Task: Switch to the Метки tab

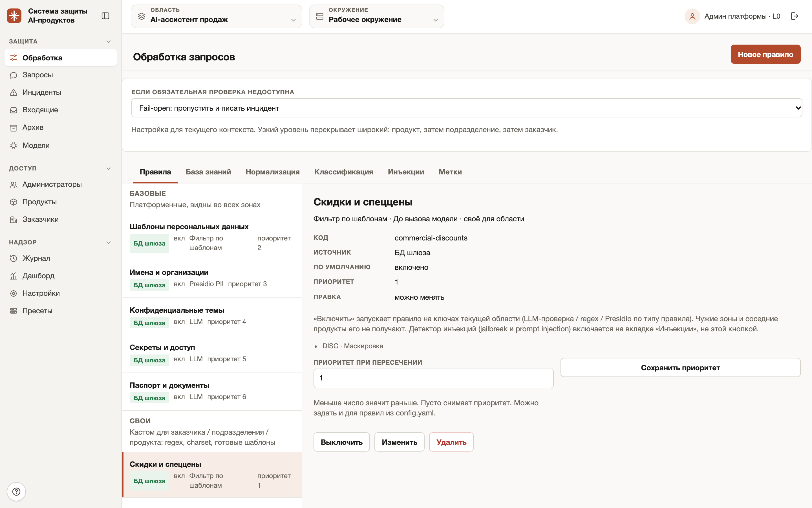Action: point(450,172)
